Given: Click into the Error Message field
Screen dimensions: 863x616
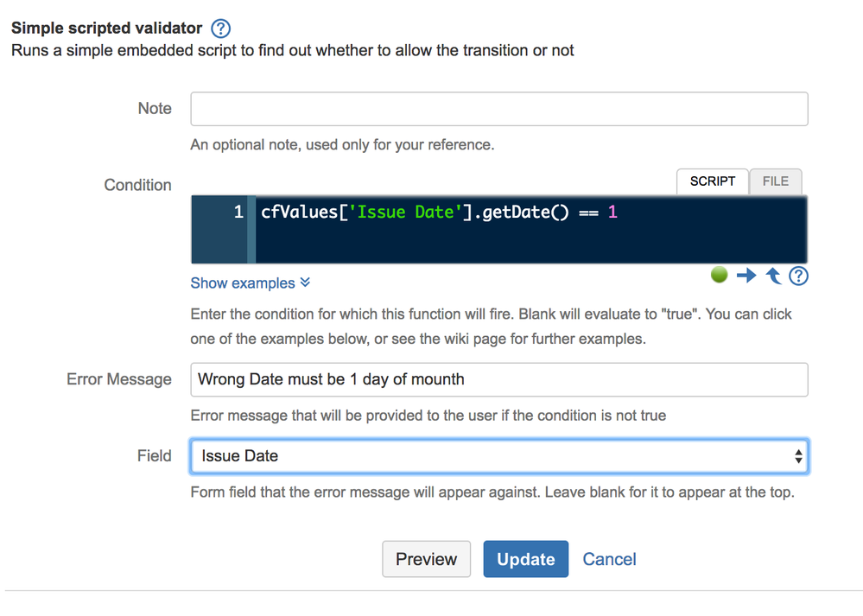Looking at the screenshot, I should (498, 379).
